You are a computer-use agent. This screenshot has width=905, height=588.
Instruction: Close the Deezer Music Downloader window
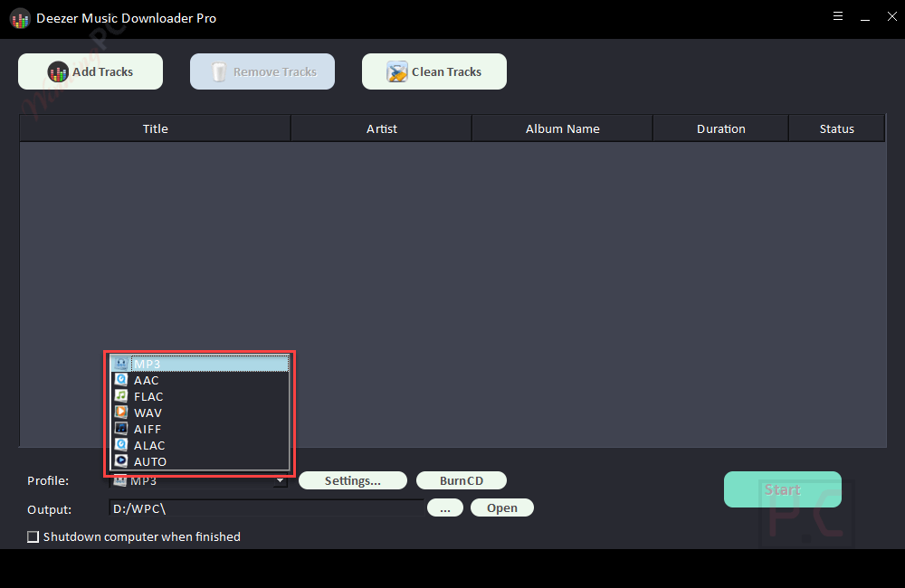892,16
